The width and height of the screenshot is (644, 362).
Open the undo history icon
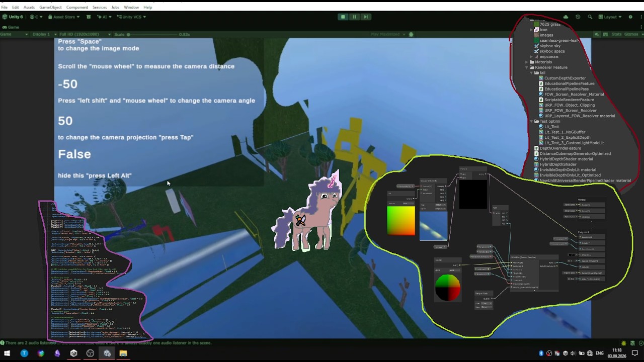(578, 17)
